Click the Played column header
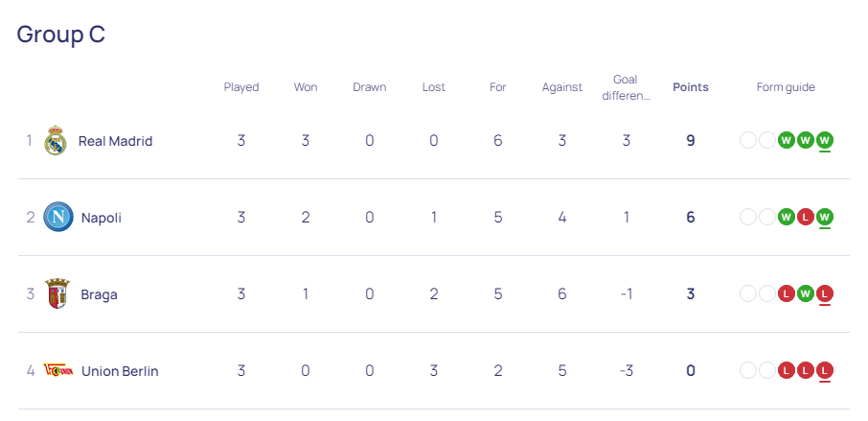This screenshot has width=868, height=421. [x=241, y=87]
